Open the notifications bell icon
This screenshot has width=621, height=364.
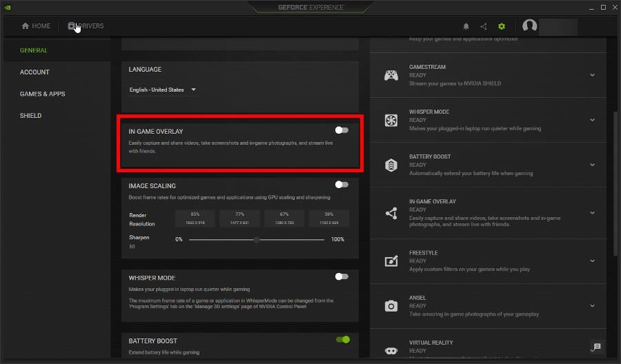click(466, 26)
